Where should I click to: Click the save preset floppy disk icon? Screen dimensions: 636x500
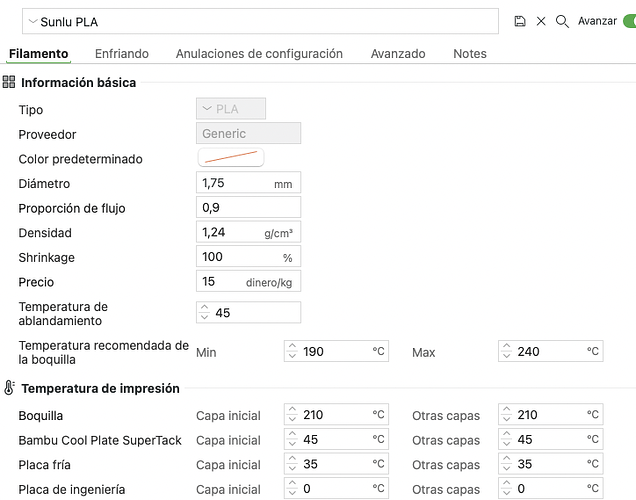pyautogui.click(x=520, y=21)
